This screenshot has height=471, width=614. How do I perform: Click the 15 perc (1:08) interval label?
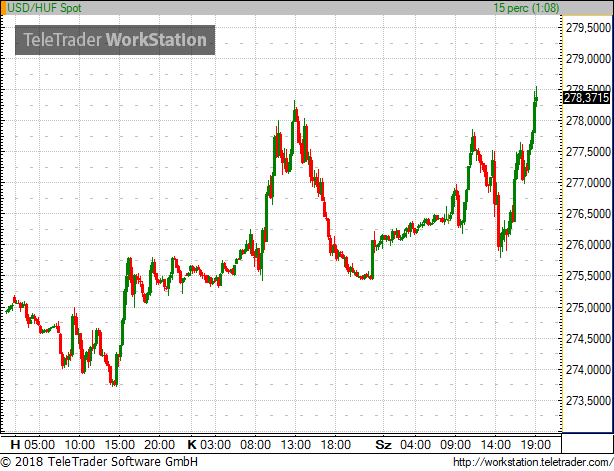click(526, 7)
